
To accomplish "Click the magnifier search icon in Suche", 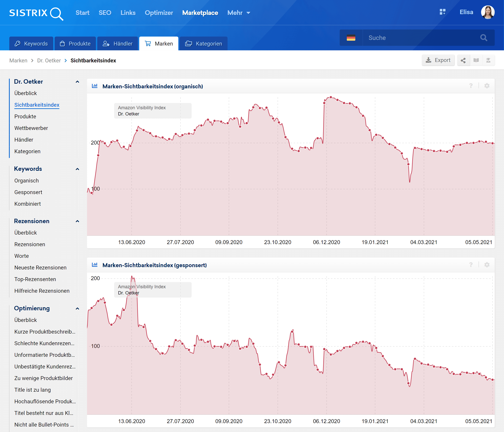I will click(x=484, y=38).
